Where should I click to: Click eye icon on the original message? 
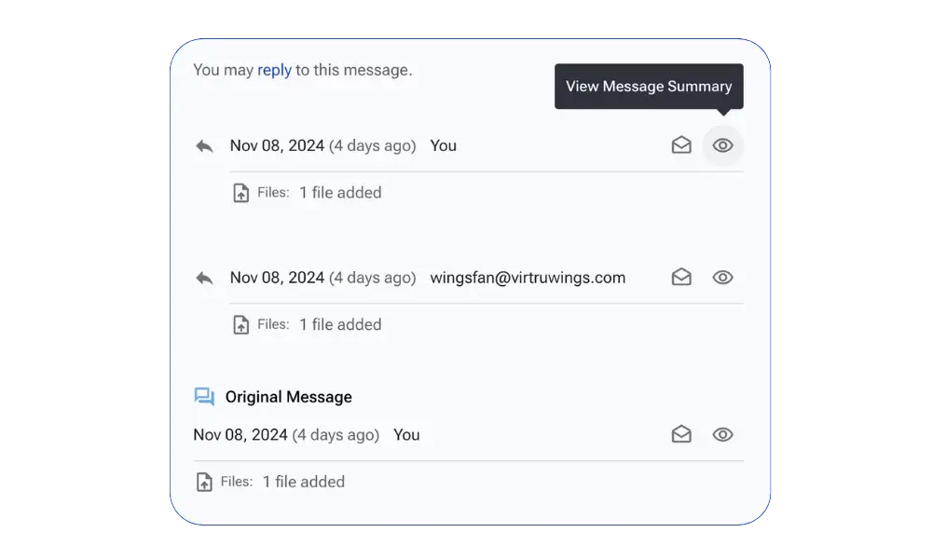[722, 435]
